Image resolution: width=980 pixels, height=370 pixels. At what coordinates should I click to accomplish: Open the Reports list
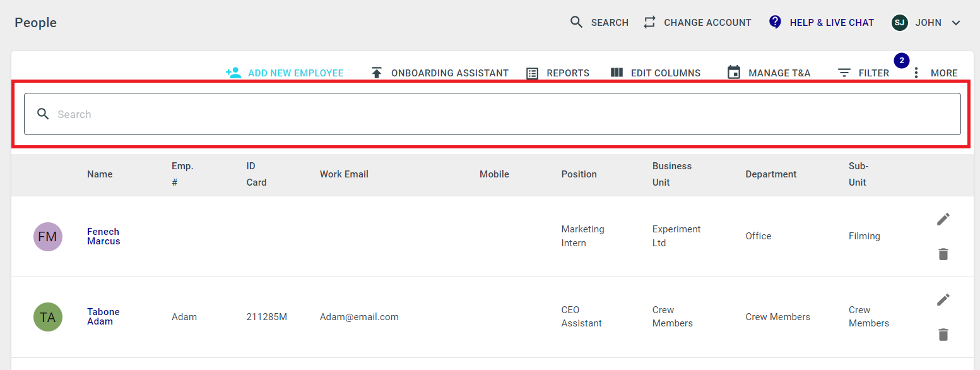557,73
